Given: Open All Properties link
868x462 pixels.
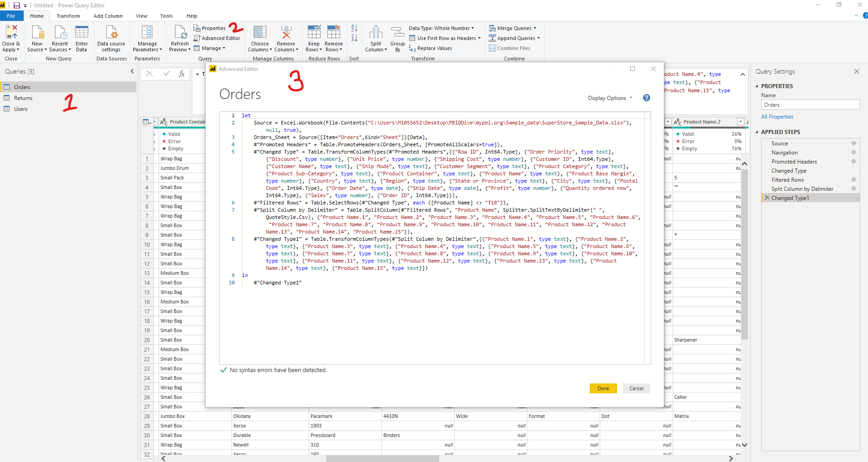Looking at the screenshot, I should (777, 117).
